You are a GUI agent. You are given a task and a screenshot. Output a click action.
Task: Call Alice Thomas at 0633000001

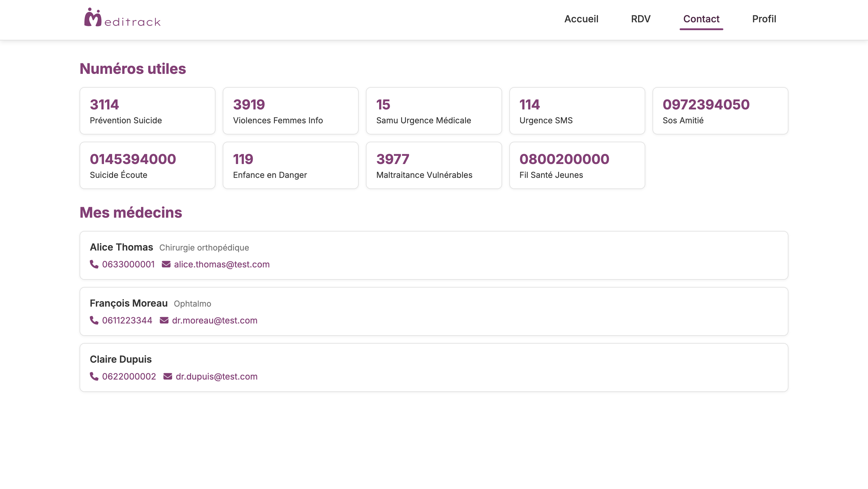128,264
